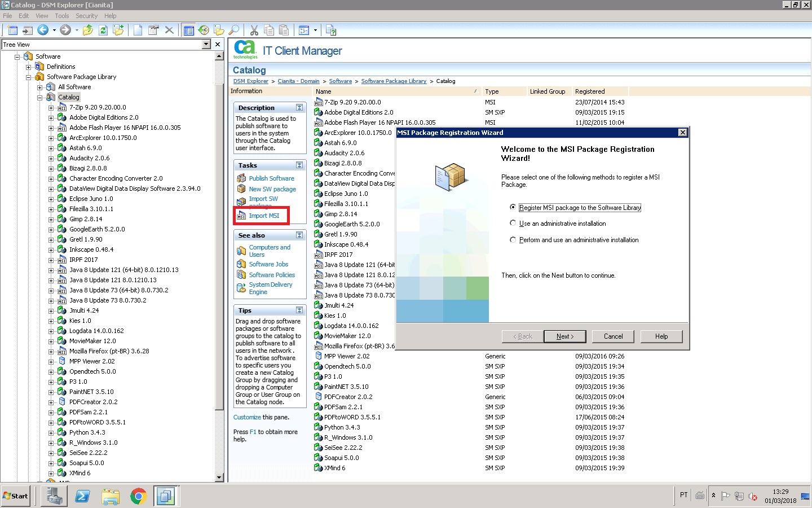Expand the All Software tree node

pyautogui.click(x=39, y=87)
